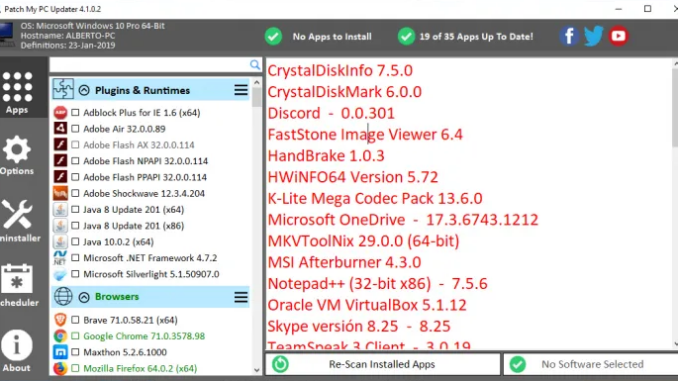Select the CrystalDiskInfo 7.5.0 entry
The height and width of the screenshot is (381, 678).
(340, 70)
